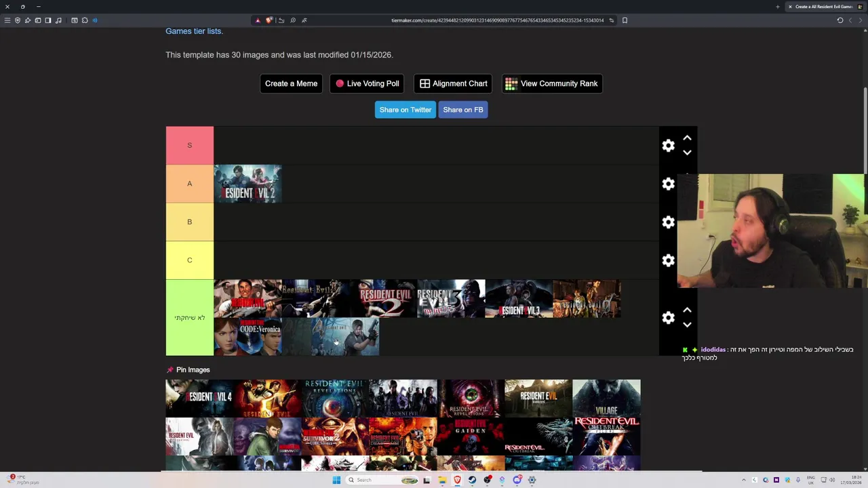Click the shield icon in browser toolbar

pos(18,20)
